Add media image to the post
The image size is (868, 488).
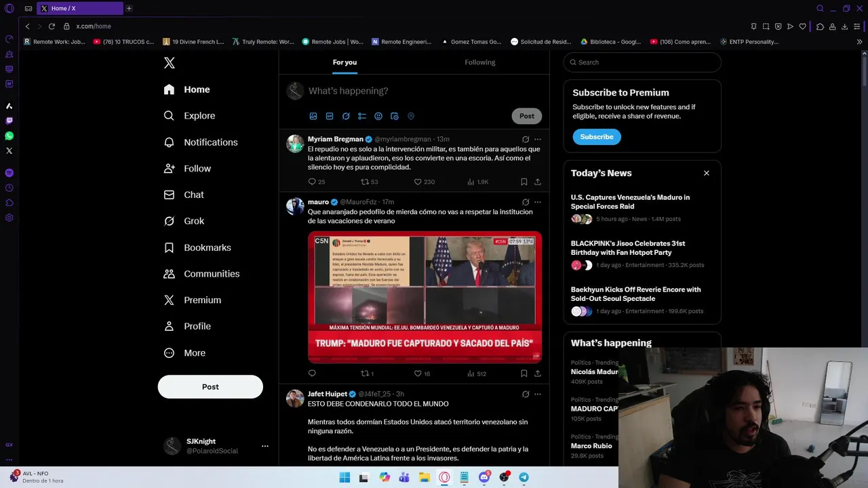point(313,116)
